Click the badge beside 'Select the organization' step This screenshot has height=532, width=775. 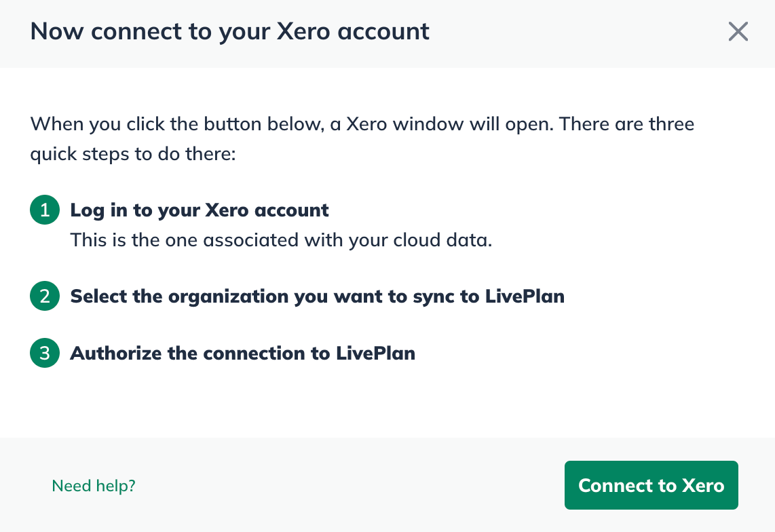[x=44, y=296]
